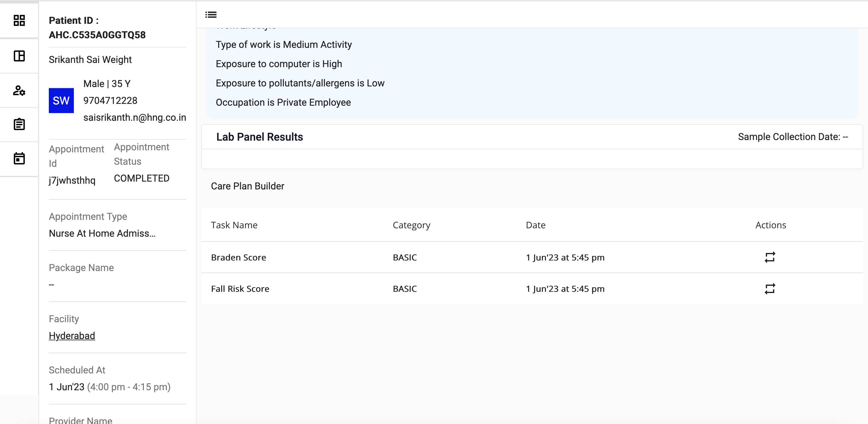
Task: Open user settings sidebar icon
Action: (19, 90)
